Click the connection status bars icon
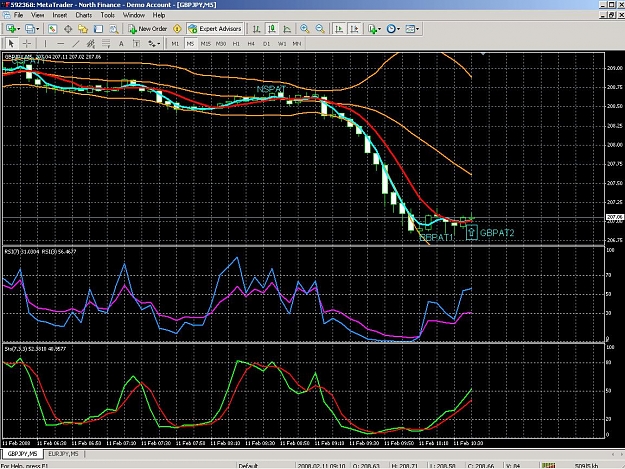The width and height of the screenshot is (625, 469). click(x=548, y=465)
